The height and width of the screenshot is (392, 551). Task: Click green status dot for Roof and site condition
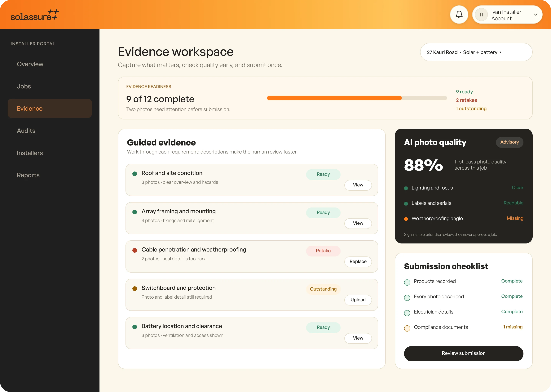(135, 174)
